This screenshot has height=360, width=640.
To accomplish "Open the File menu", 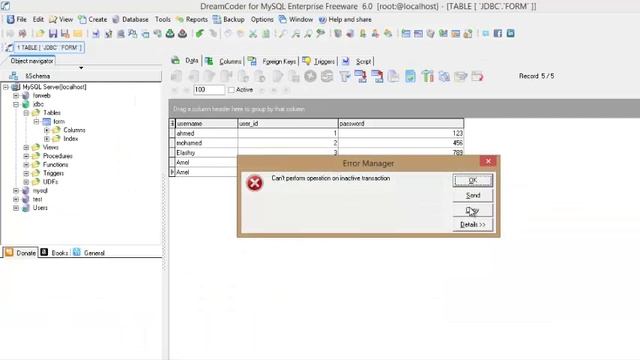I will click(x=17, y=20).
